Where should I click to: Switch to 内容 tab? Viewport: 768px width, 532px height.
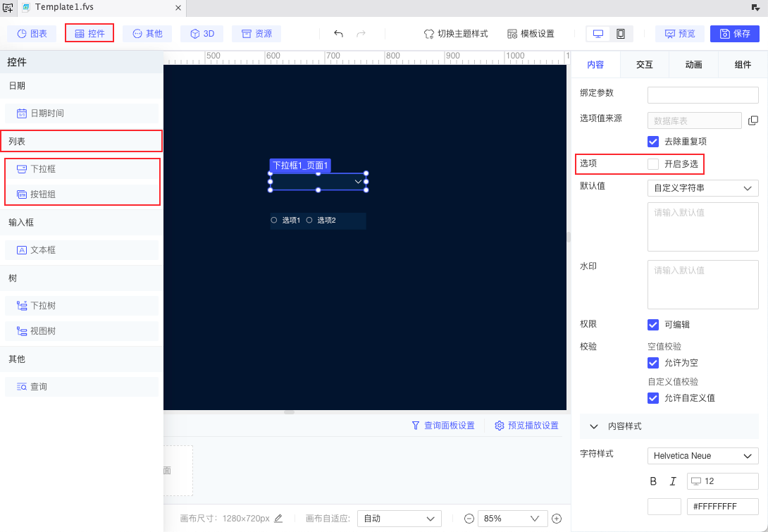(x=595, y=64)
